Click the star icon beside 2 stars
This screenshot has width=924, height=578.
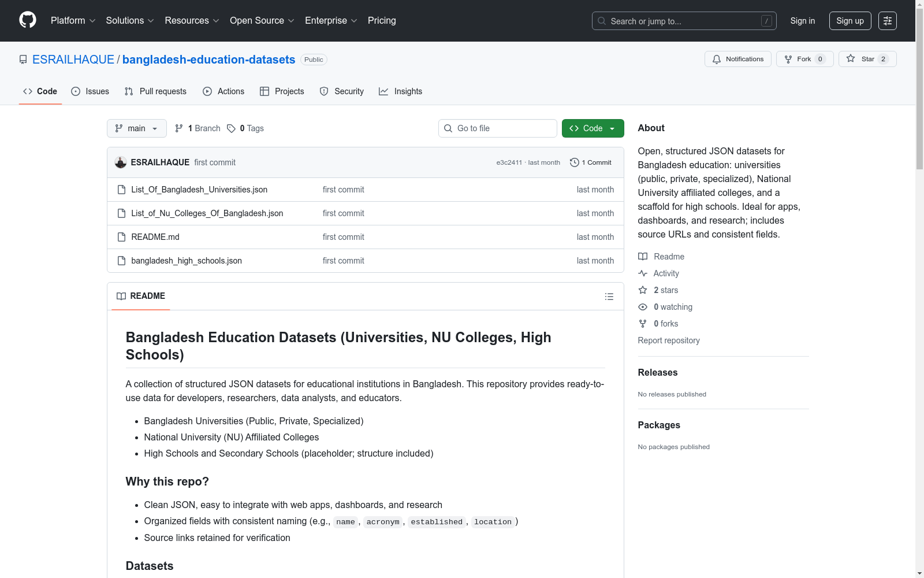pos(643,290)
